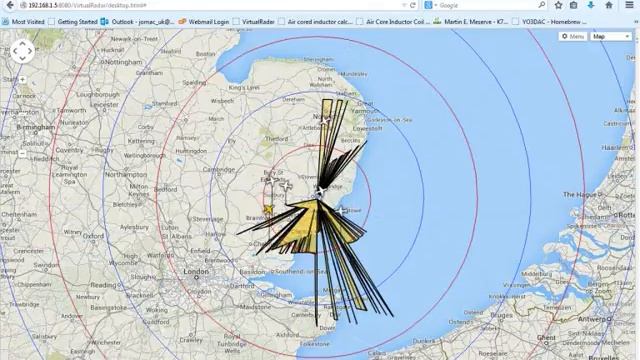Go back using the browser back arrow
The height and width of the screenshot is (360, 640).
pyautogui.click(x=9, y=5)
